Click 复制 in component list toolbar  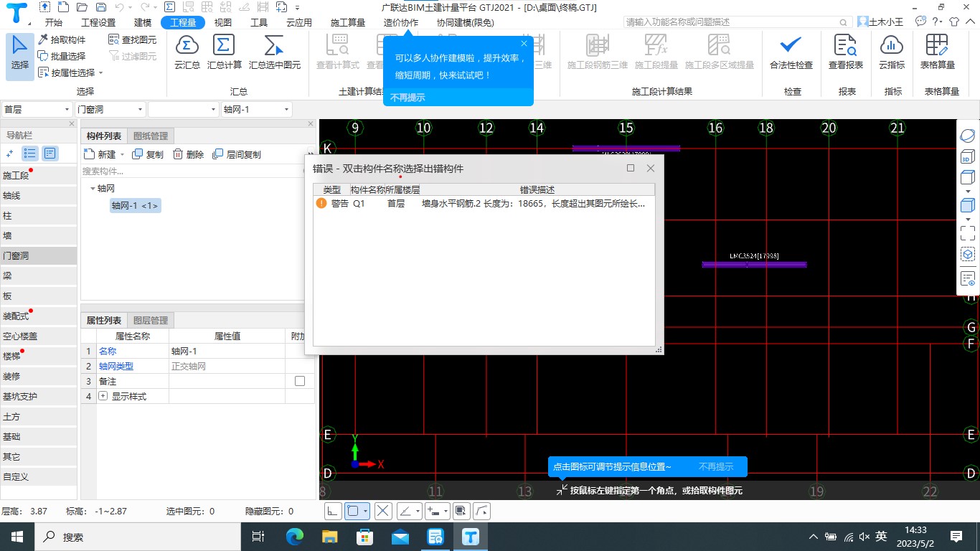click(149, 154)
